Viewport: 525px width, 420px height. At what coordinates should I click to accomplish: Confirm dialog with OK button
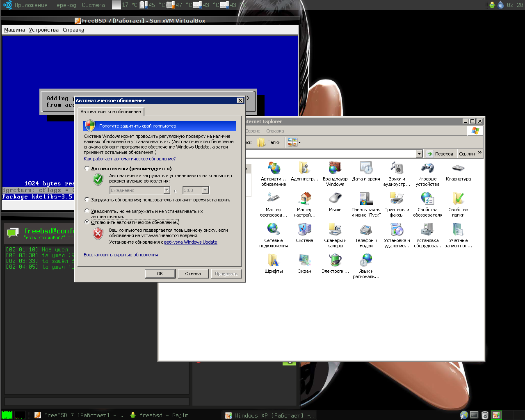(160, 274)
